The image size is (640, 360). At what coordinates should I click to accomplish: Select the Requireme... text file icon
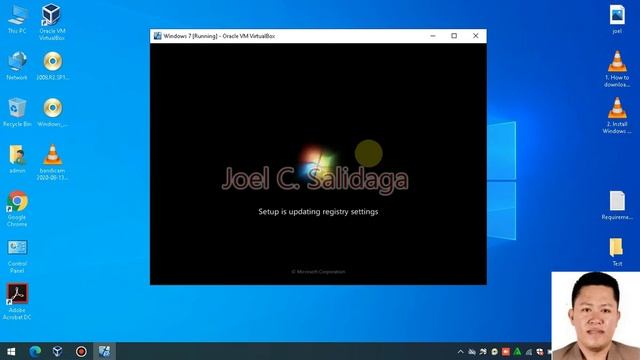[617, 205]
